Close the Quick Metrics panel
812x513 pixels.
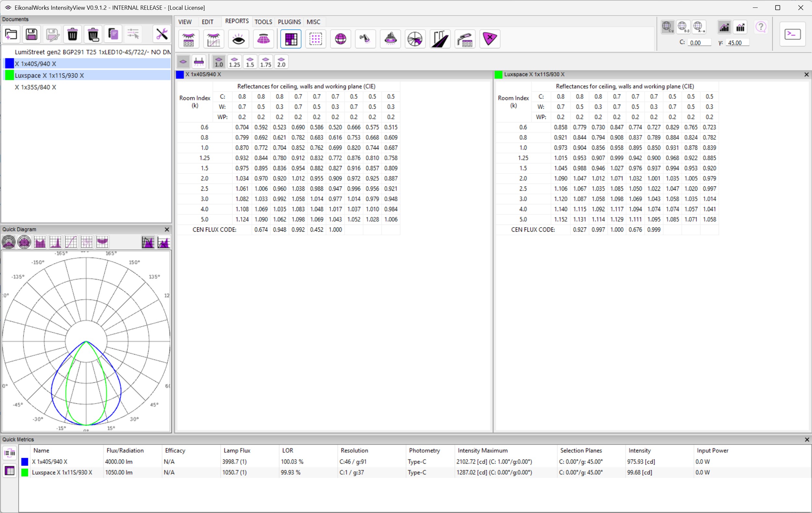tap(807, 440)
